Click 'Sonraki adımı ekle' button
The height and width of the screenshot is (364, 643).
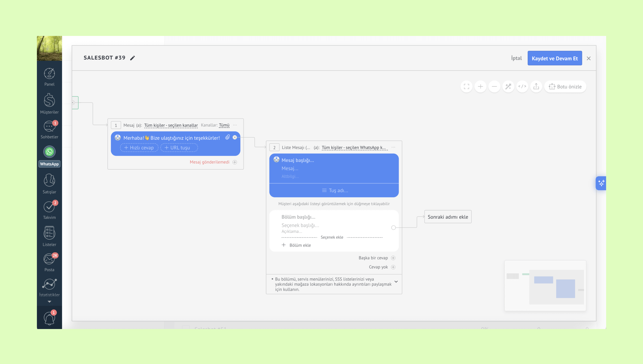point(447,217)
